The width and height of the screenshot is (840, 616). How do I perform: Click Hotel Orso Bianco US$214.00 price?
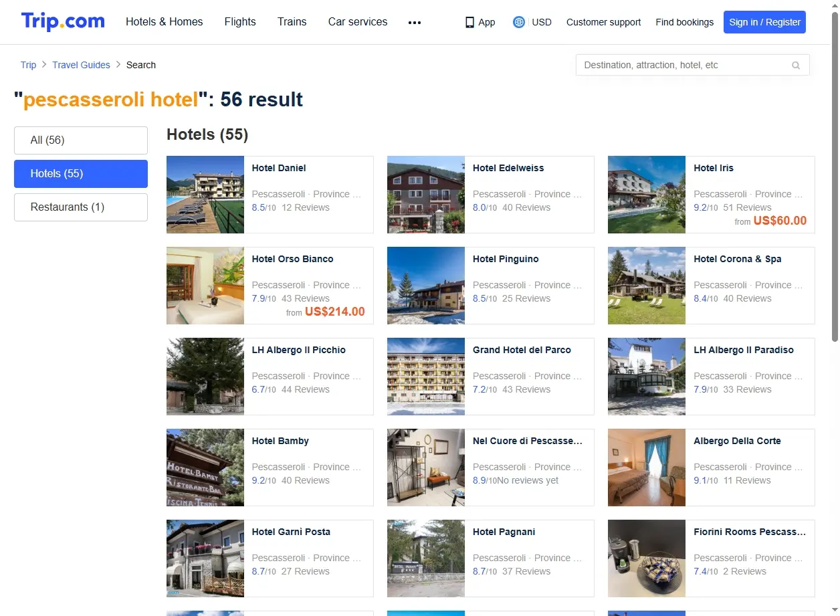[335, 312]
